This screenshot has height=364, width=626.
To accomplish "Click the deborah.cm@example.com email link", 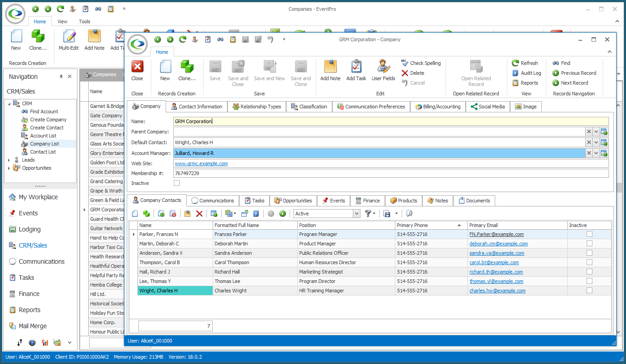I will [498, 244].
